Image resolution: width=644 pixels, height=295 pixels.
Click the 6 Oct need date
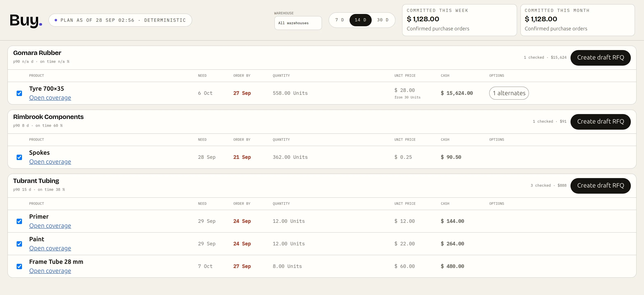click(205, 93)
